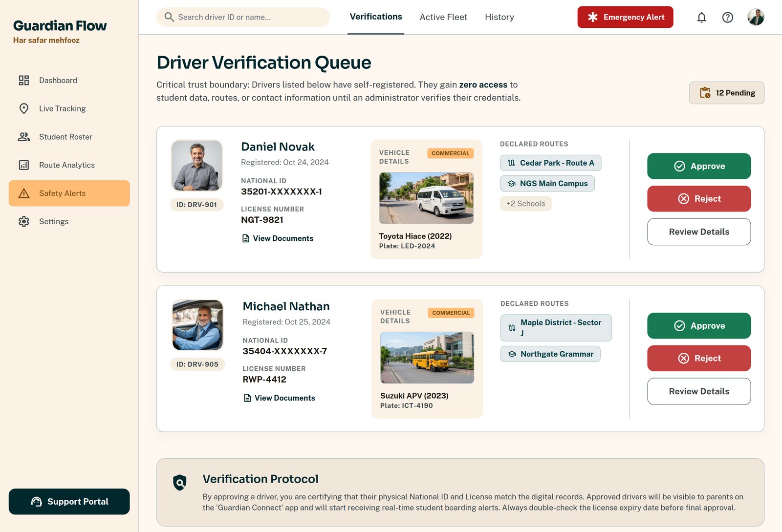
Task: Open the Support Portal
Action: [69, 502]
